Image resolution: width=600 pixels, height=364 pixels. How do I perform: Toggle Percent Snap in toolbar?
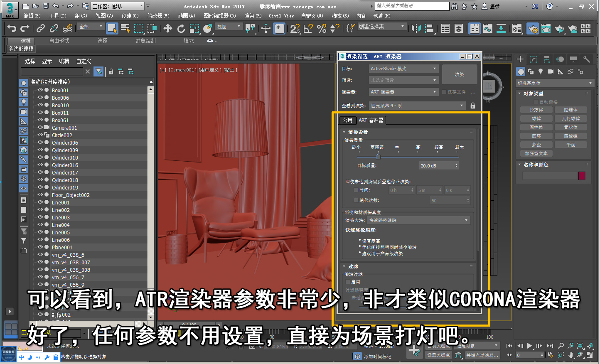(322, 28)
